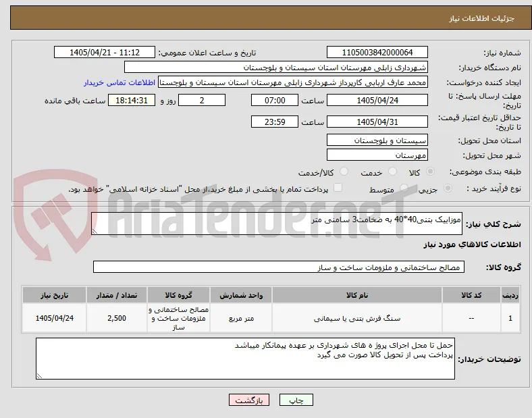Screen dimensions: 532x418
Task: Click the need date cell 1405/04/24
Action: click(54, 318)
